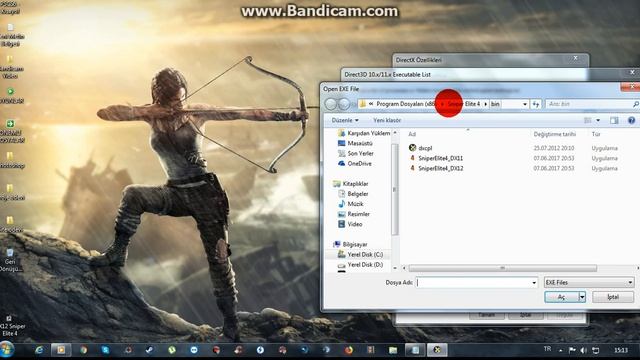Show hidden breadcrumb folders chevron
This screenshot has width=640, height=360.
[x=371, y=104]
